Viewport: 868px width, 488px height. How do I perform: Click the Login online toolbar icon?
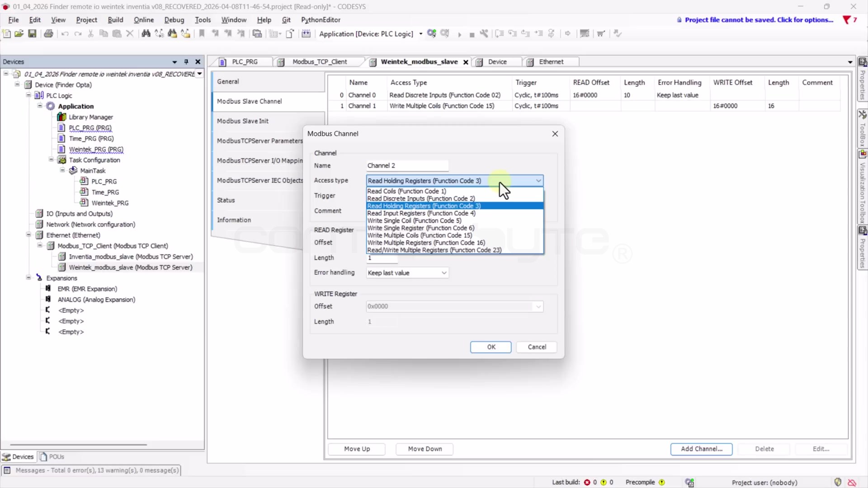pos(432,33)
